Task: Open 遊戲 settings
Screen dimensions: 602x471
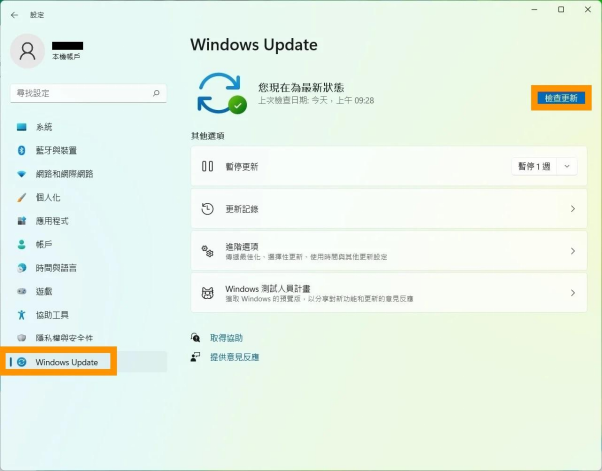Action: coord(89,291)
